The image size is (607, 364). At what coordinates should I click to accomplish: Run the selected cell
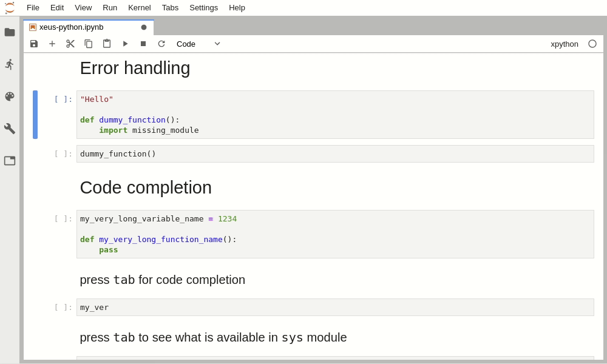coord(125,44)
